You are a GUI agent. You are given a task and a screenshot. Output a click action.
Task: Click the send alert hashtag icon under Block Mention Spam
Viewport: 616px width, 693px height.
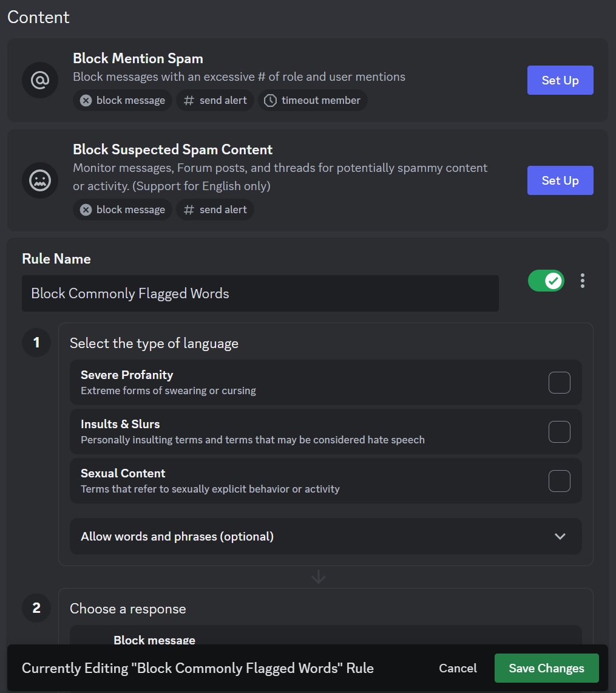pos(188,100)
